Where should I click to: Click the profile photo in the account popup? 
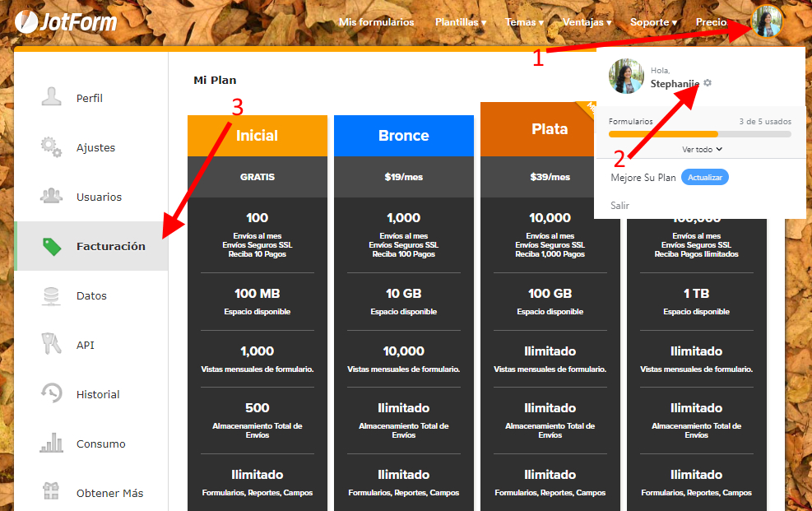click(x=626, y=76)
